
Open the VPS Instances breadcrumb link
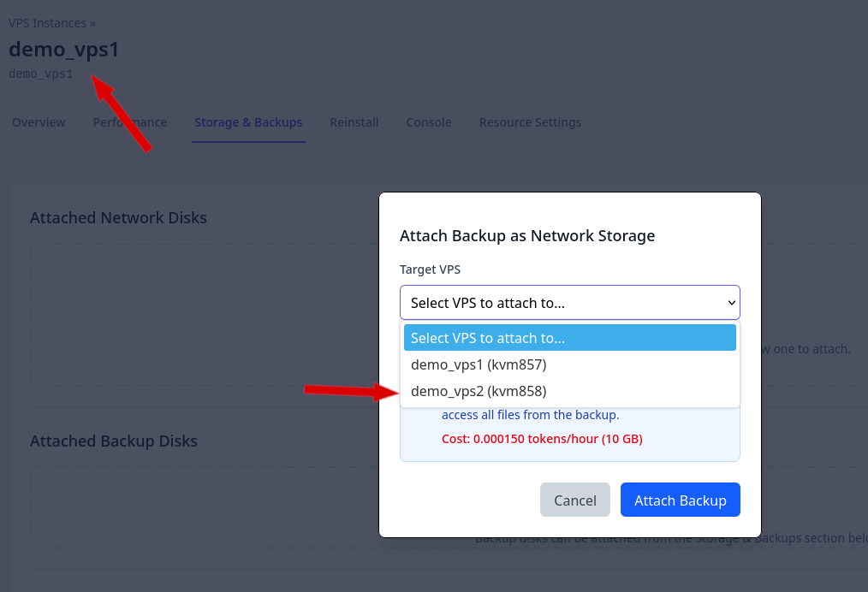point(47,23)
